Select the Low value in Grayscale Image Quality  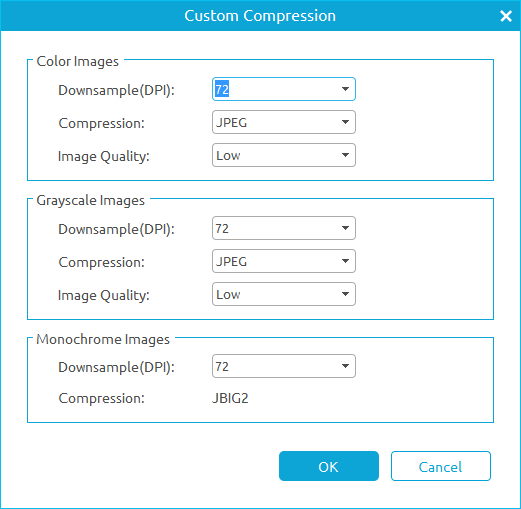pos(228,294)
